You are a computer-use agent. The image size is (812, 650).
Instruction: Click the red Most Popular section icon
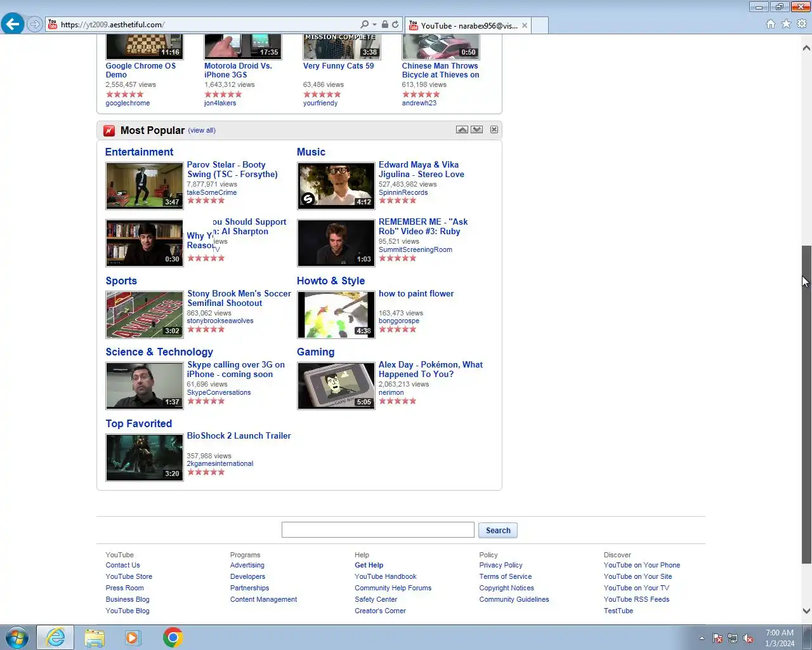click(109, 131)
